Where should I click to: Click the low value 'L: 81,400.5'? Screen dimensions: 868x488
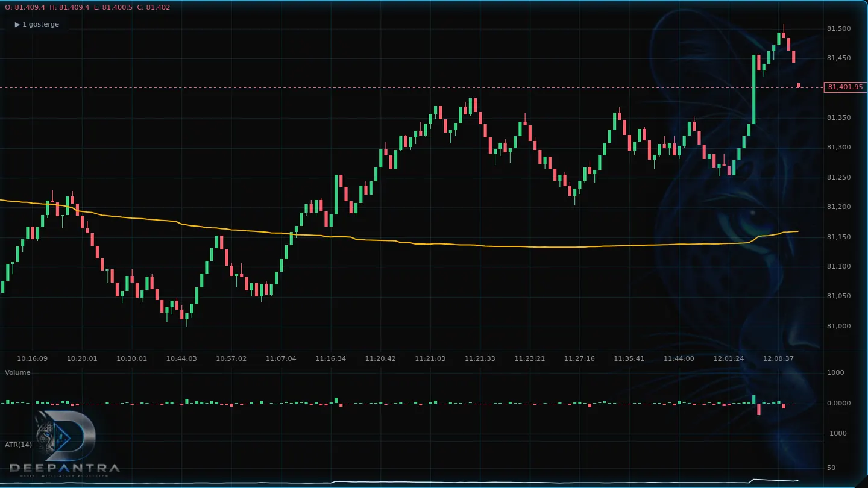click(113, 7)
